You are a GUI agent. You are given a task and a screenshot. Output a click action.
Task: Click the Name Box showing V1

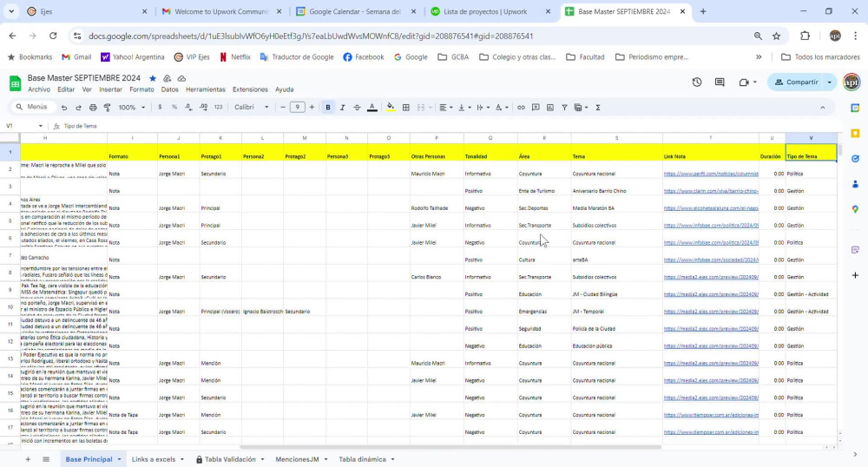click(x=23, y=126)
